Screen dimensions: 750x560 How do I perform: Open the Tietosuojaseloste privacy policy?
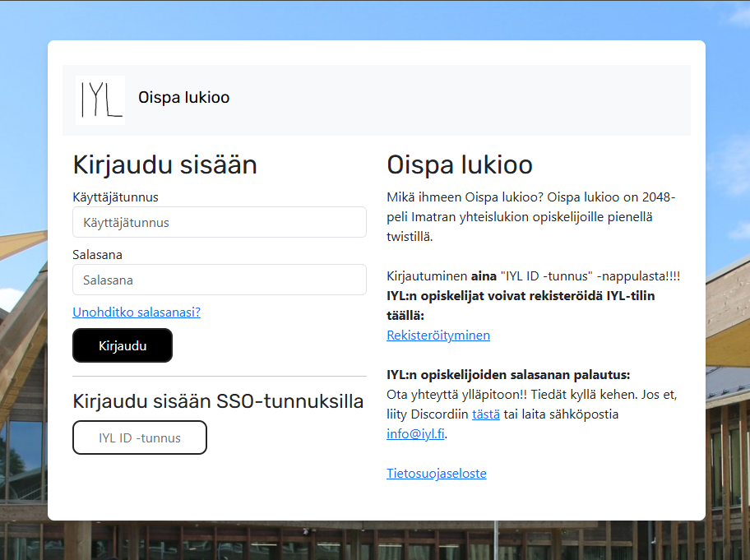tap(436, 473)
